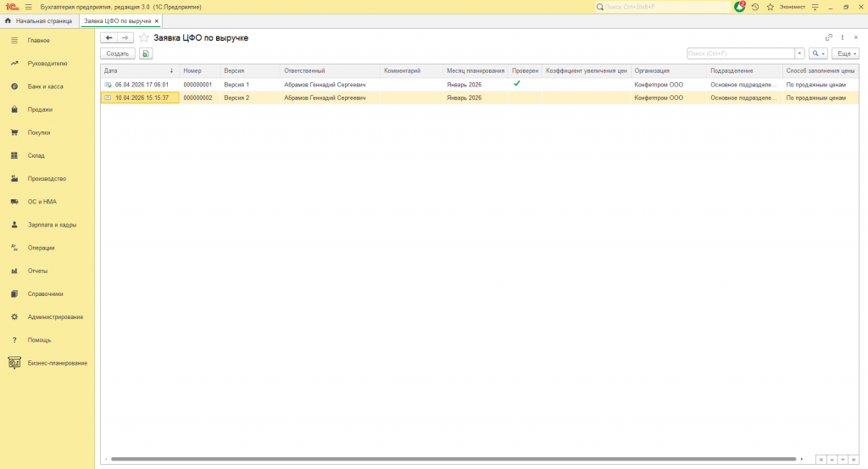This screenshot has height=469, width=868.
Task: Open the notifications bell with badge 2
Action: (x=739, y=7)
